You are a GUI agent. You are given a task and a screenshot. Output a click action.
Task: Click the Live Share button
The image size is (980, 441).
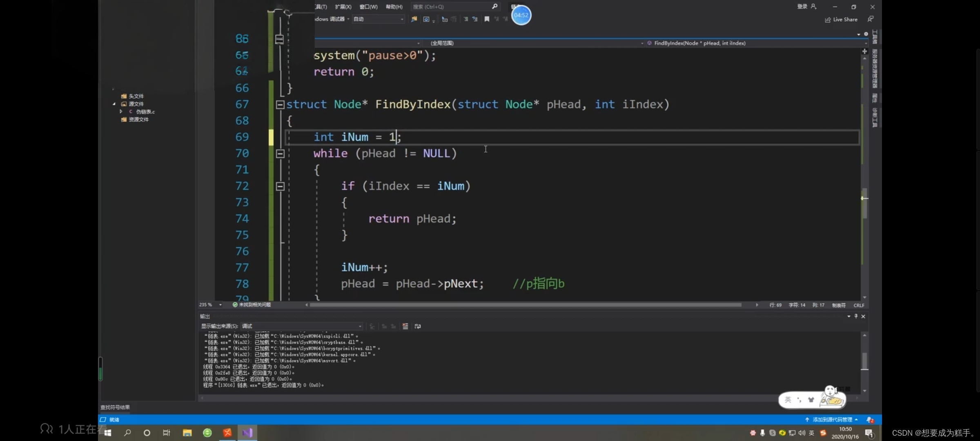click(x=841, y=20)
